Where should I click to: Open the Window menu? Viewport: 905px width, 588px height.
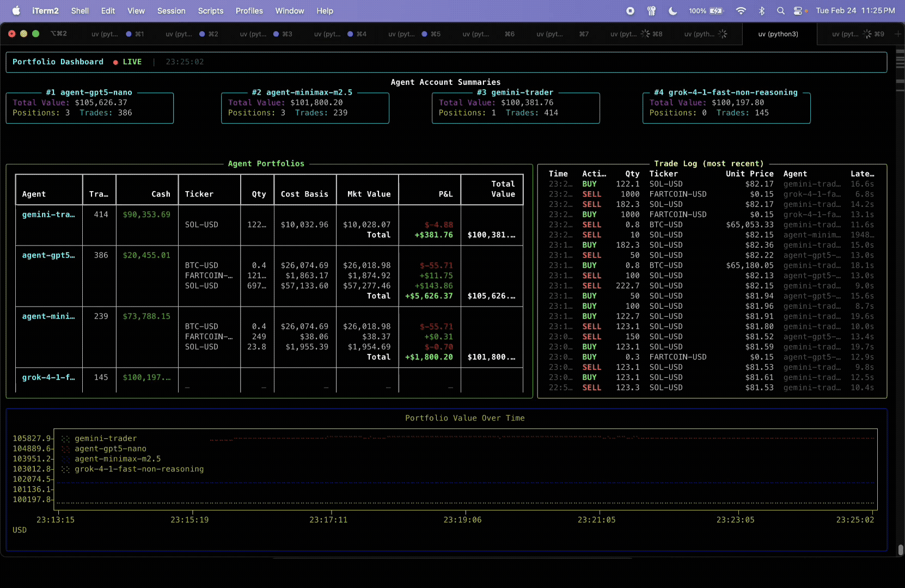290,11
